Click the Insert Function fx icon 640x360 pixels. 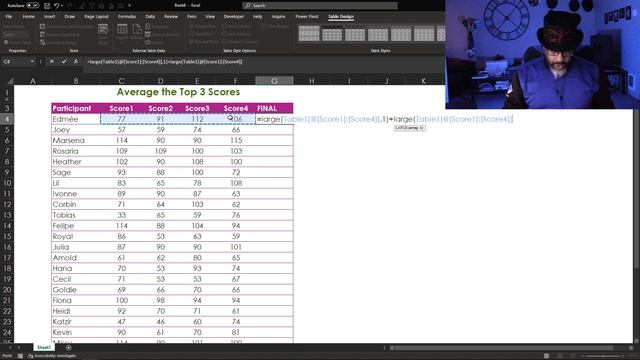click(x=76, y=62)
